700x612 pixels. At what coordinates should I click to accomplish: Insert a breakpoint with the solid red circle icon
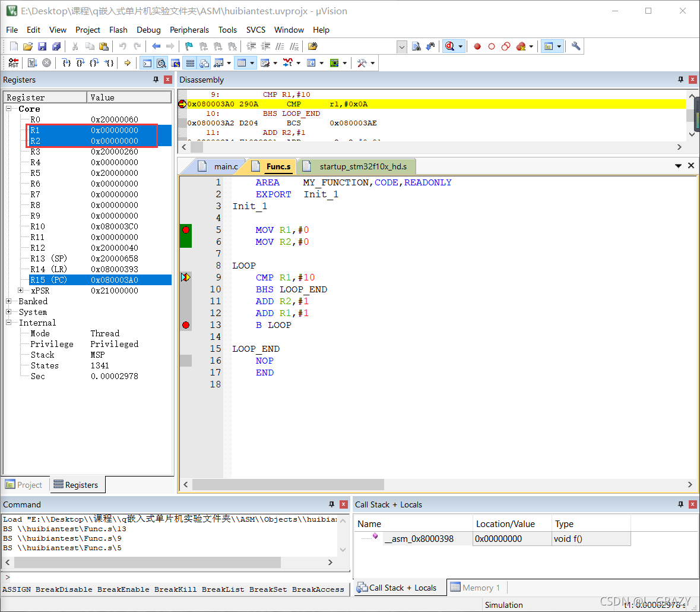pyautogui.click(x=477, y=46)
